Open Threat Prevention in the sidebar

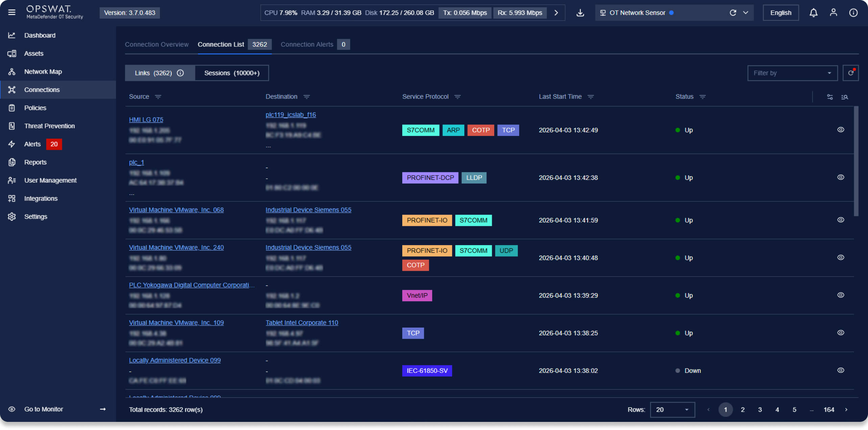click(x=49, y=126)
